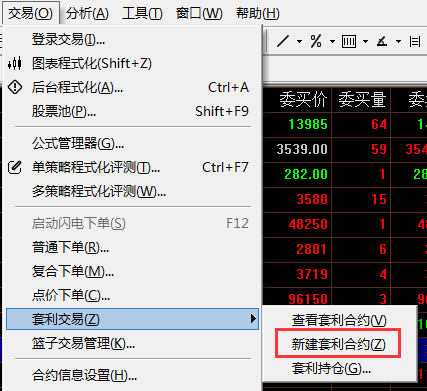Image resolution: width=427 pixels, height=391 pixels.
Task: Expand the 套利交易(Z) submenu
Action: [x=132, y=319]
